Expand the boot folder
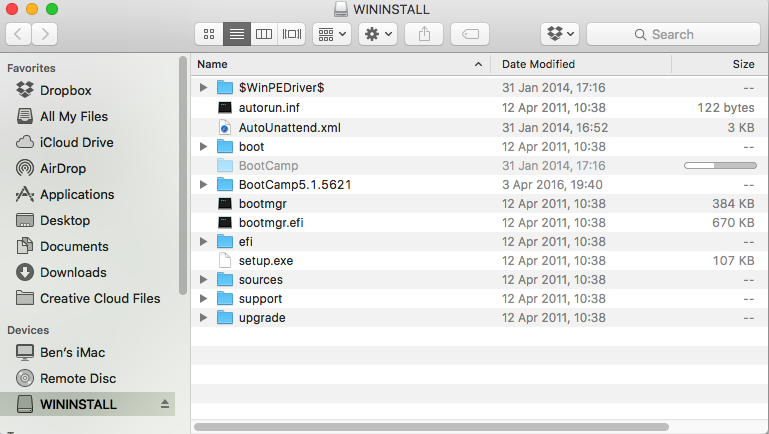Image resolution: width=769 pixels, height=434 pixels. tap(203, 146)
